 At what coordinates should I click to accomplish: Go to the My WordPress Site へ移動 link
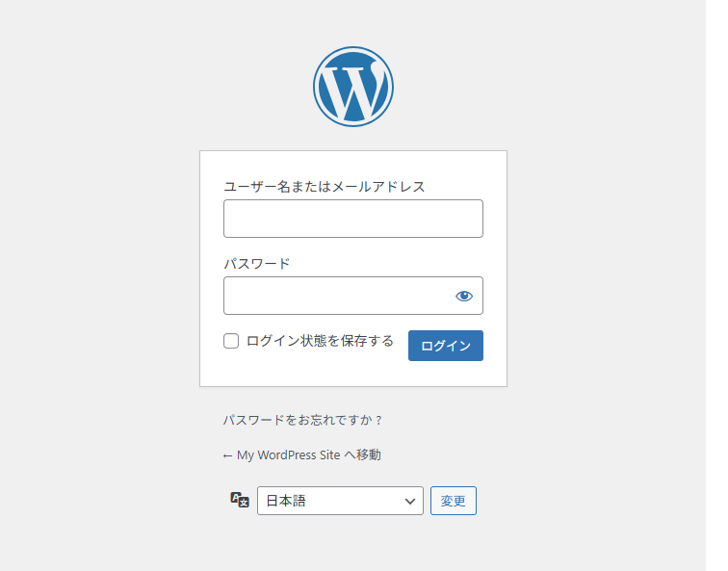pos(301,455)
